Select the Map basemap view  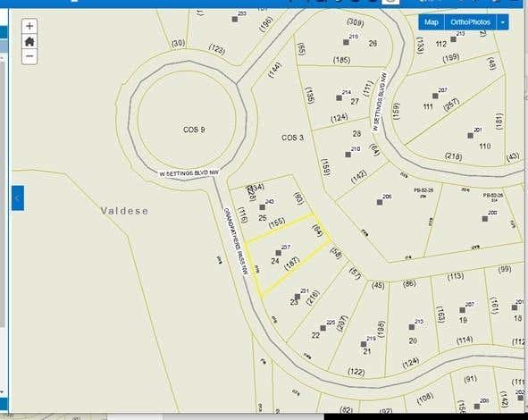[432, 22]
